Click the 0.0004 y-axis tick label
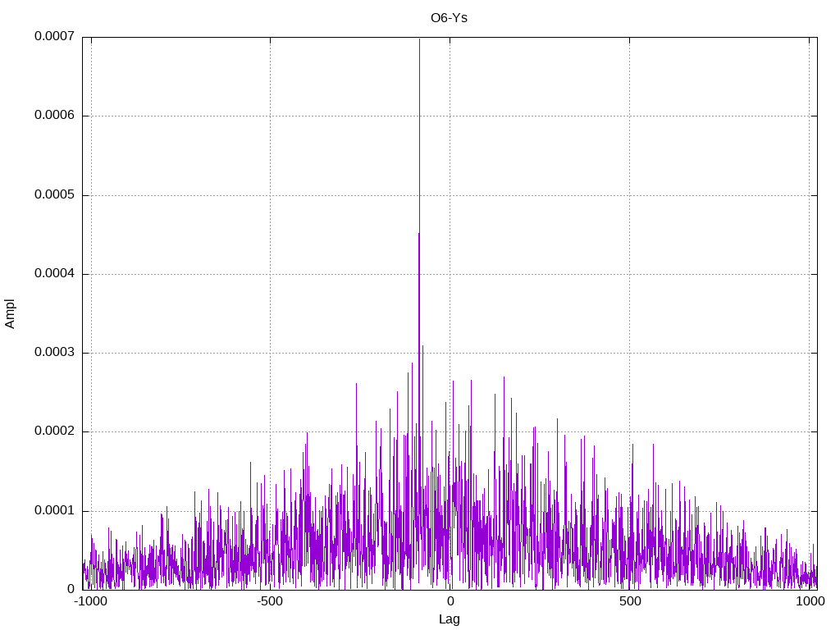Image resolution: width=840 pixels, height=630 pixels. click(55, 273)
